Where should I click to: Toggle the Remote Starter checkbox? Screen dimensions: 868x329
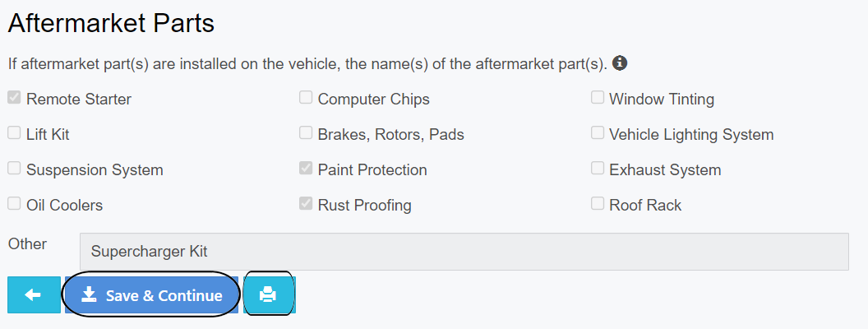pos(14,98)
